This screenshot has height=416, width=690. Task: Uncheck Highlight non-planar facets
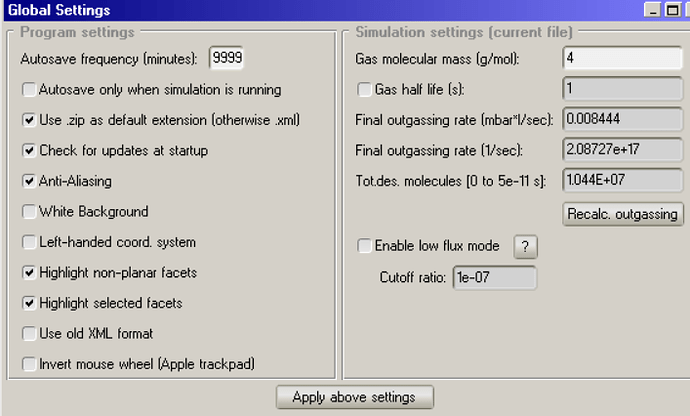point(29,272)
